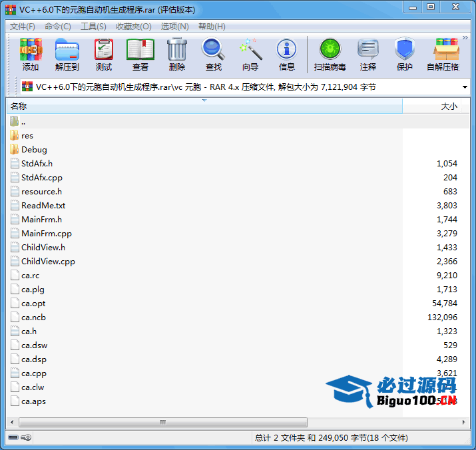The width and height of the screenshot is (476, 450).
Task: Show archive Info (信息) icon
Action: pos(286,55)
